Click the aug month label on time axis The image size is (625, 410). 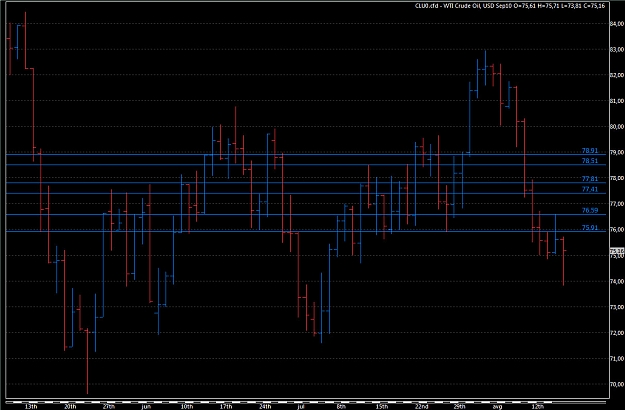point(497,407)
